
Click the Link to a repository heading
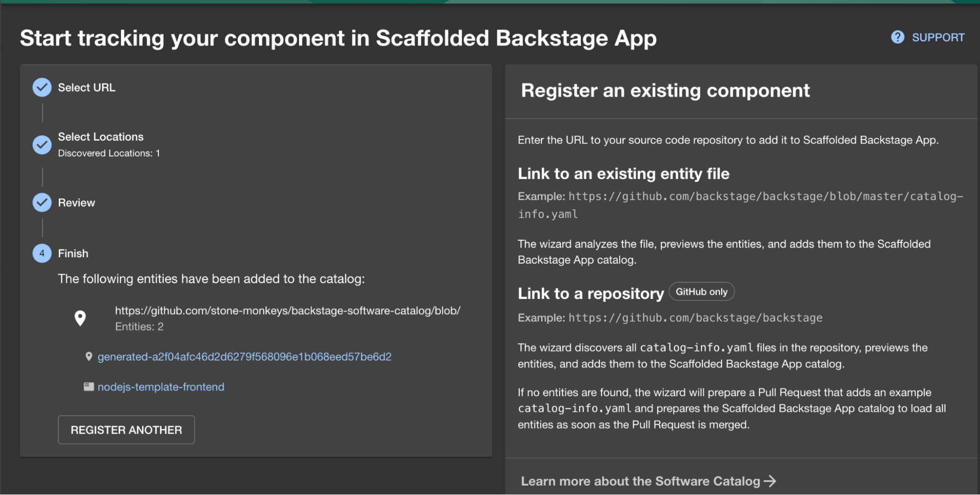click(591, 294)
